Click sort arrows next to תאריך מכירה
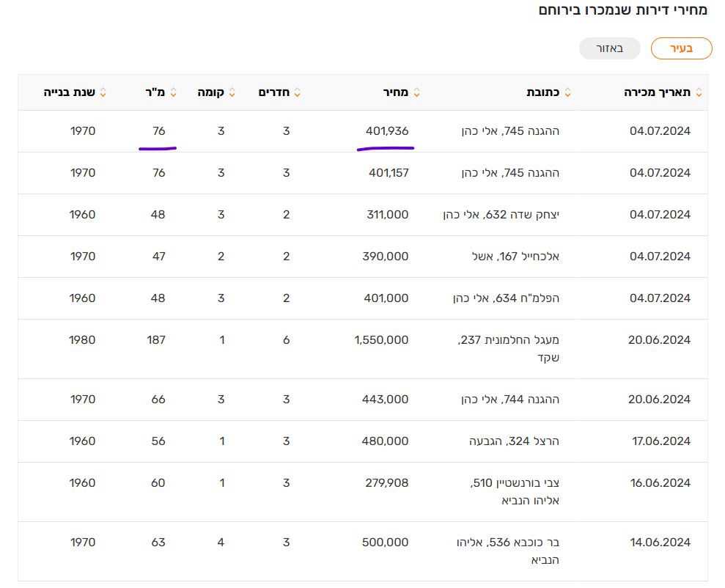The height and width of the screenshot is (588, 725). pos(699,93)
